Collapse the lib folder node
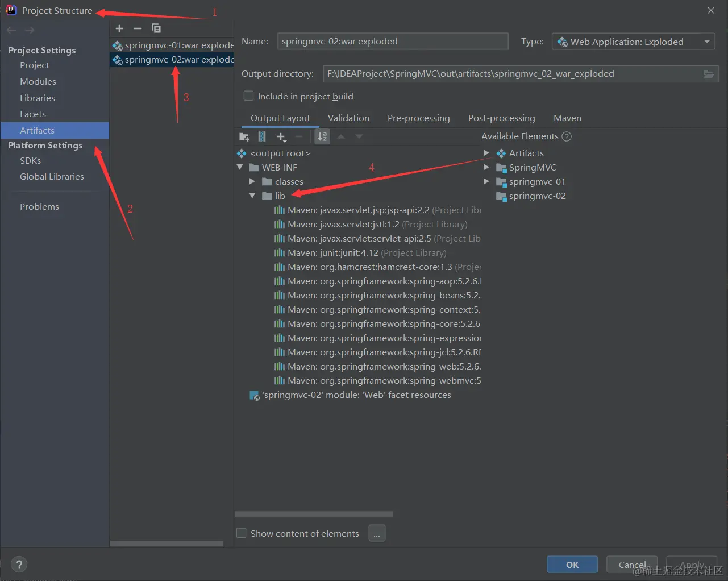 (x=252, y=196)
